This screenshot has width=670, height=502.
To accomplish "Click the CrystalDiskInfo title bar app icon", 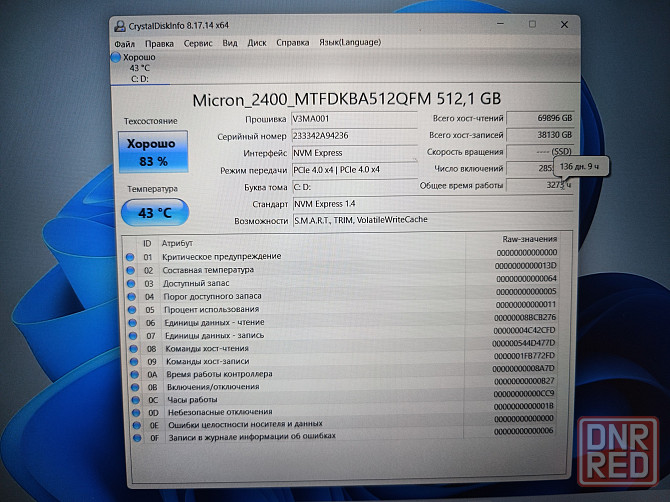I will pos(120,26).
